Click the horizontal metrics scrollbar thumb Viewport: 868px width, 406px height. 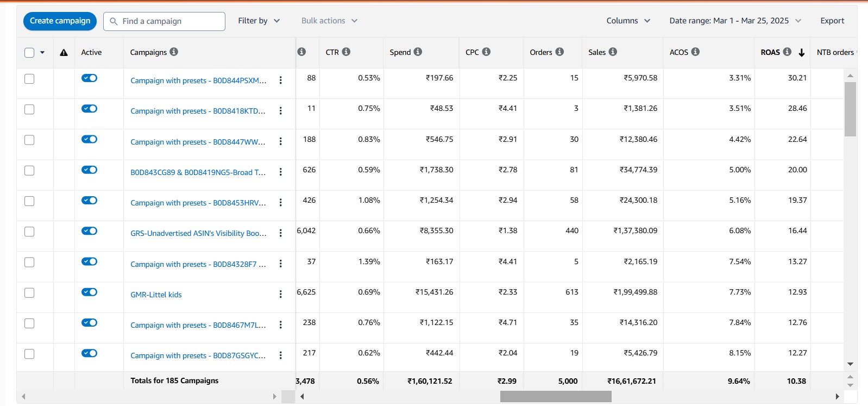pos(556,397)
